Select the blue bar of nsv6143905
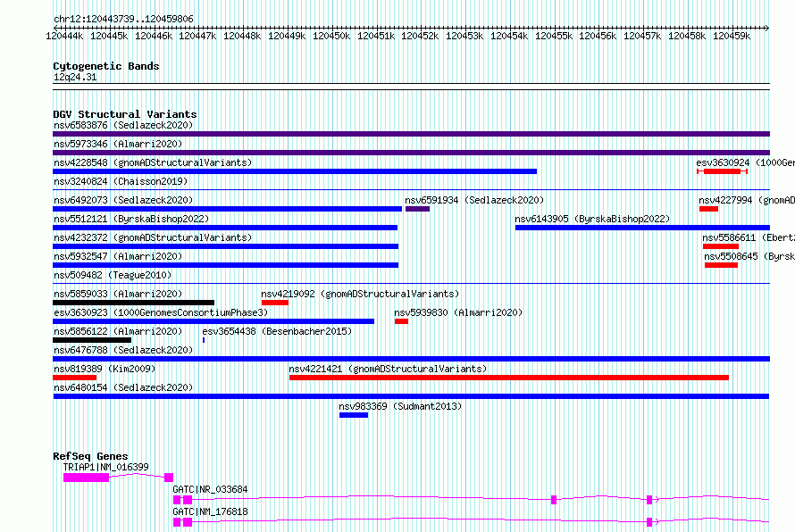The width and height of the screenshot is (795, 532). click(x=642, y=228)
